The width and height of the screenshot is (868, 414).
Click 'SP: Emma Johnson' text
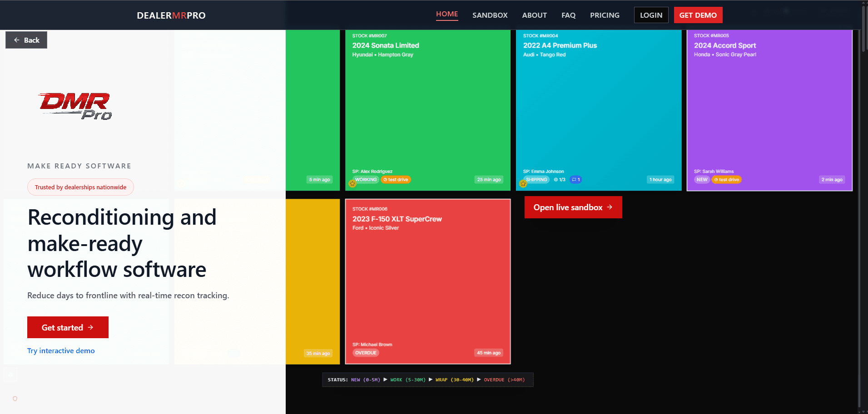tap(543, 172)
